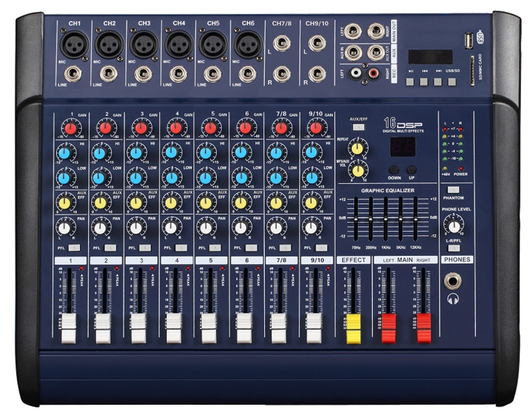Click the CH1 XLR mic input
Image resolution: width=529 pixels, height=420 pixels.
click(x=74, y=45)
